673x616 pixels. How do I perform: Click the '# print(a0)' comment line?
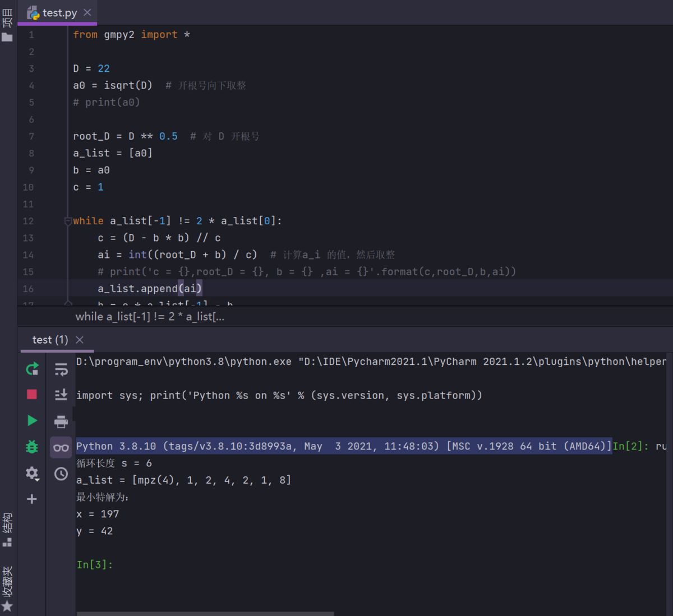tap(107, 102)
